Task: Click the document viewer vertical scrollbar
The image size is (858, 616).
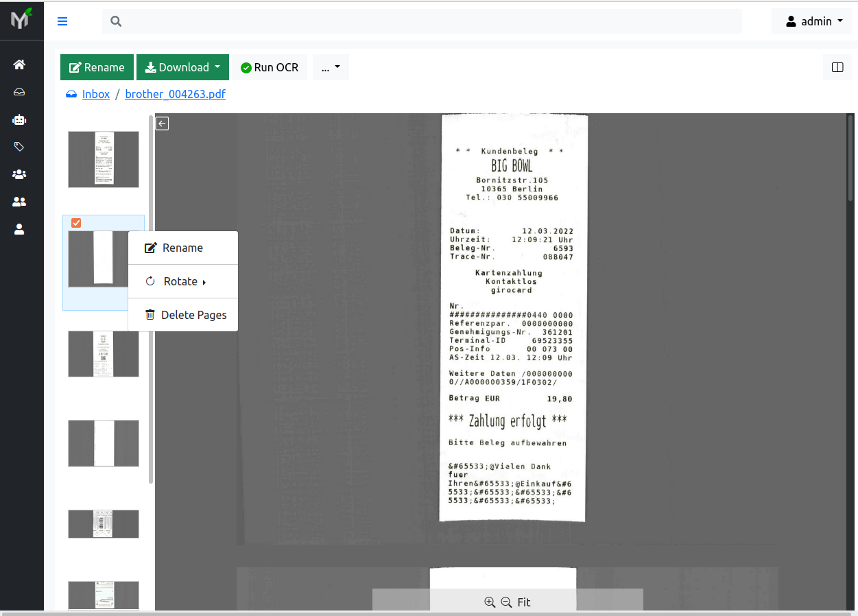Action: click(x=851, y=156)
